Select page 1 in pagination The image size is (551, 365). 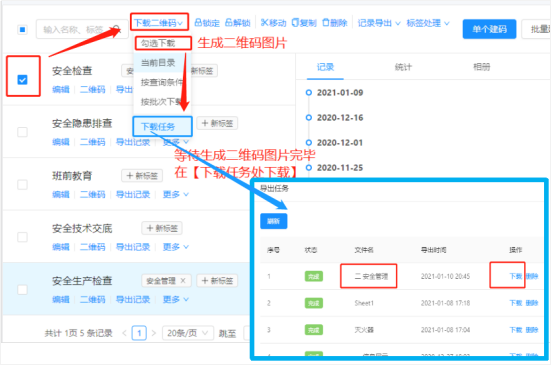click(139, 333)
